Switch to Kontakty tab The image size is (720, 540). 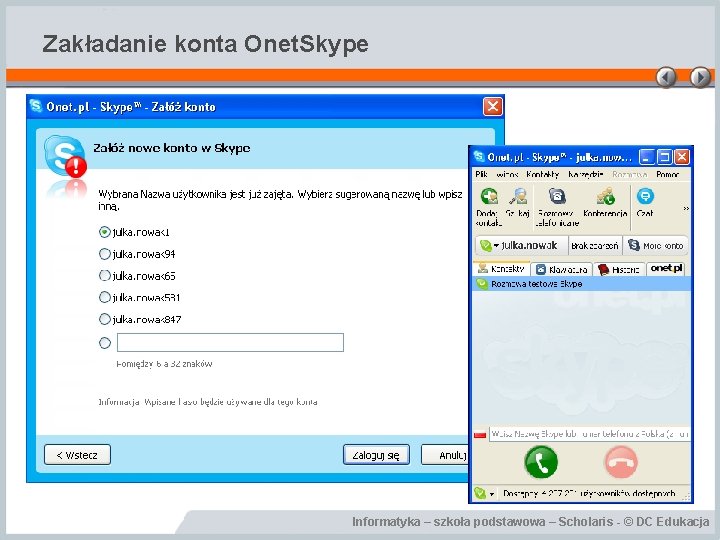coord(501,269)
